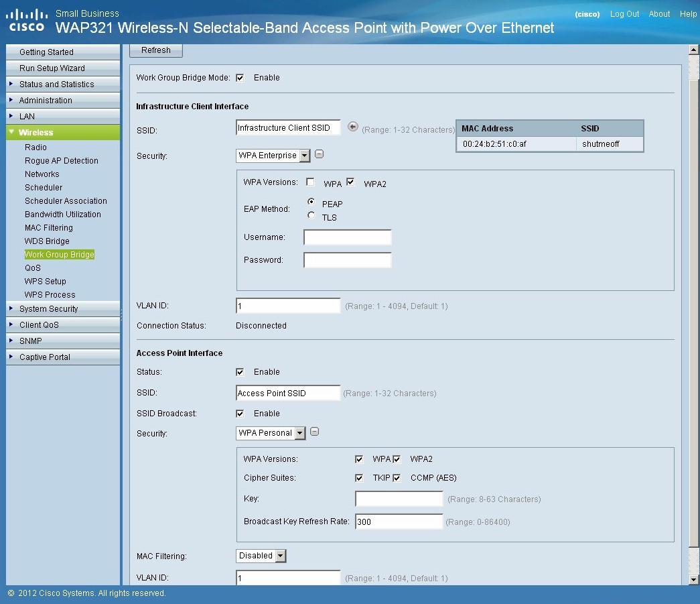Click the Cisco logo
The width and height of the screenshot is (700, 604).
coord(27,21)
